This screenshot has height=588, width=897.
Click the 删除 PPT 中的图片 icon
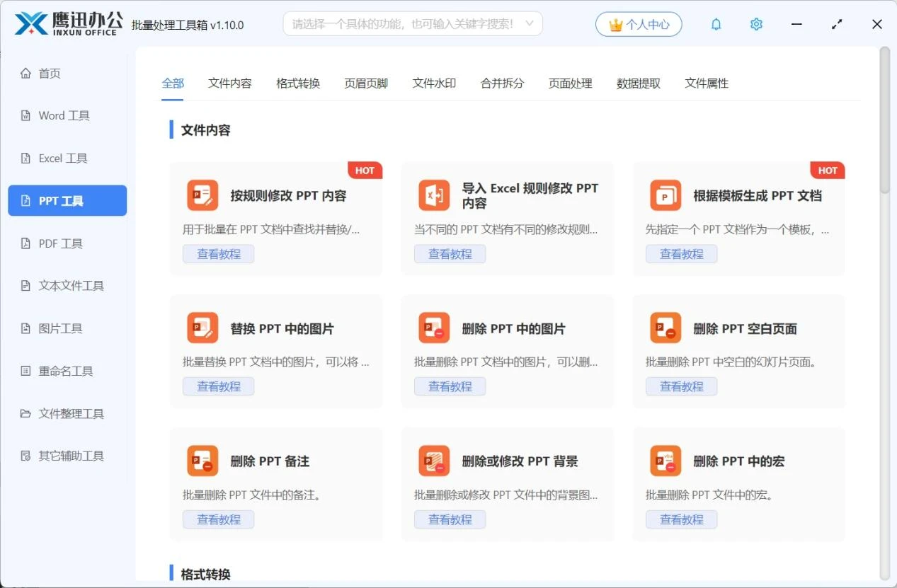(434, 328)
